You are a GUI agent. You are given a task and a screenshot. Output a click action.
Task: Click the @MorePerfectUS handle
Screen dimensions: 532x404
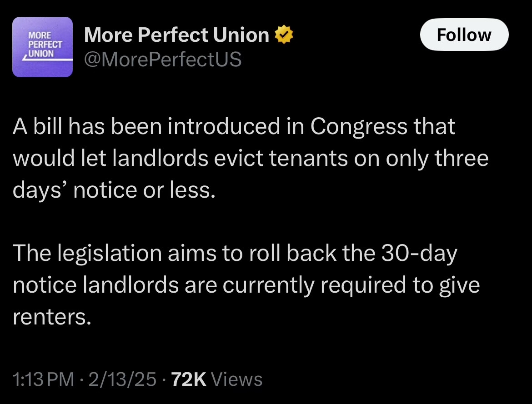(x=163, y=59)
